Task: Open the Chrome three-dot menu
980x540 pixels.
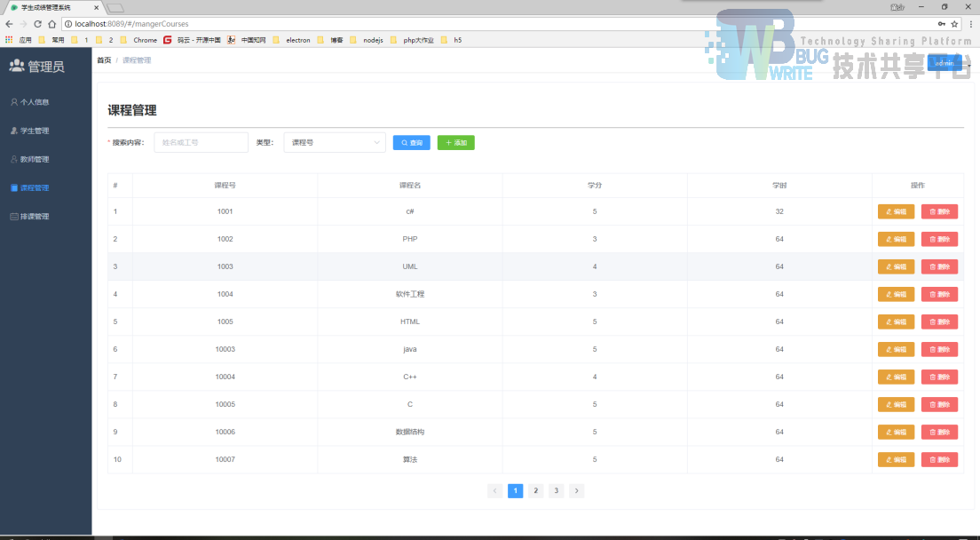Action: click(970, 24)
